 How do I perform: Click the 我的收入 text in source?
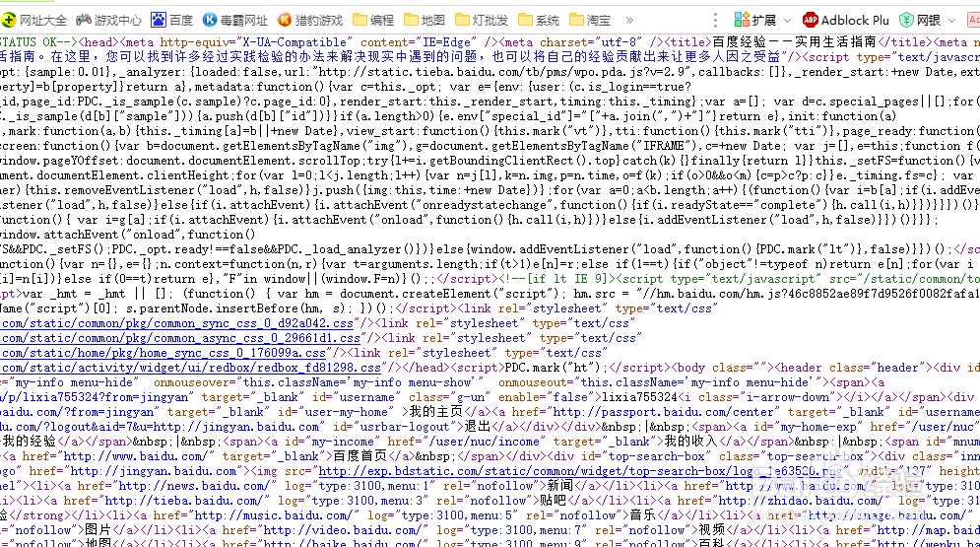click(690, 442)
